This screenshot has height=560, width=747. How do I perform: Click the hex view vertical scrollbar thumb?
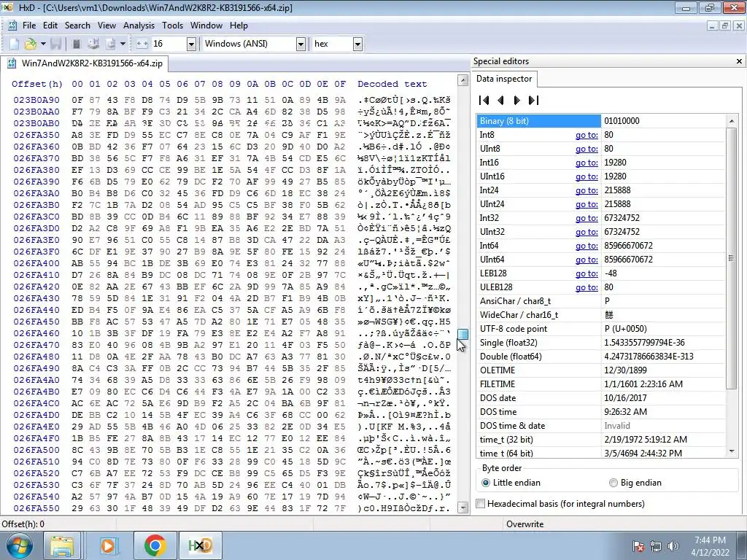462,334
